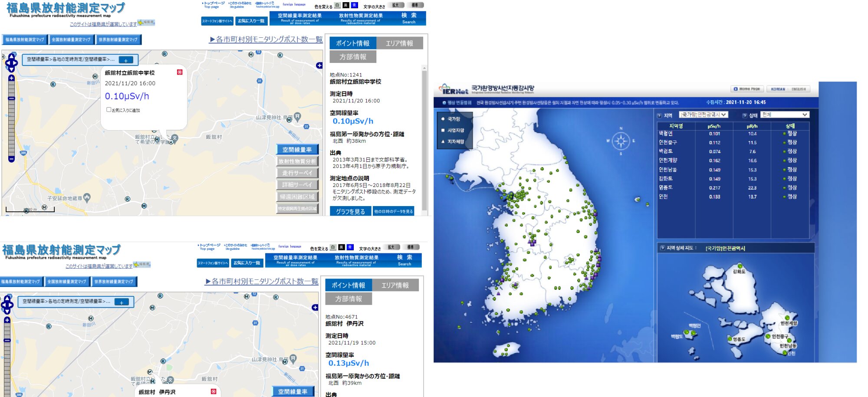Open 方部情報 tab in the 地点No:4671 panel
This screenshot has width=868, height=397.
[x=349, y=299]
